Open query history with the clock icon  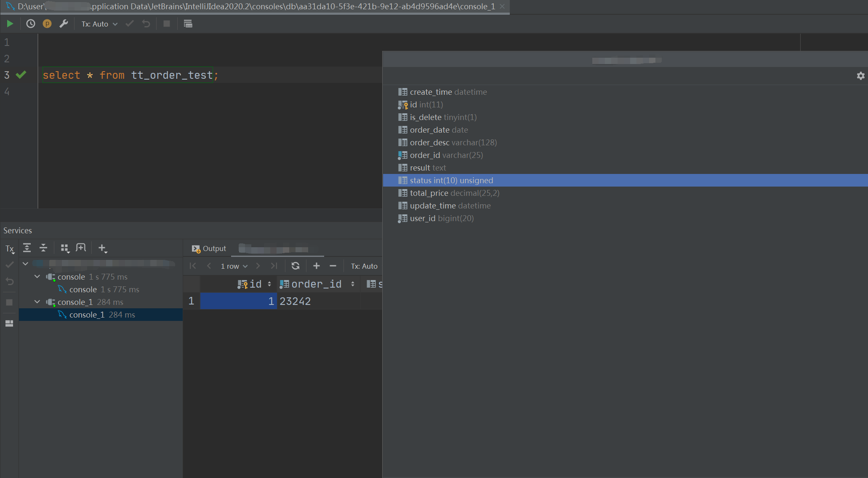tap(31, 24)
